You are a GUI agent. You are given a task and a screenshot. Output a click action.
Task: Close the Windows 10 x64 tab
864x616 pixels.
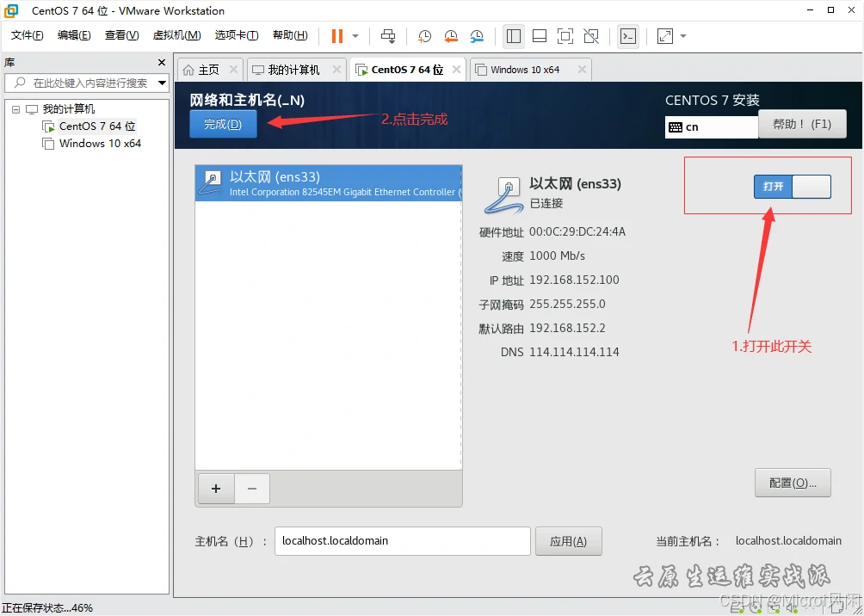click(x=582, y=70)
